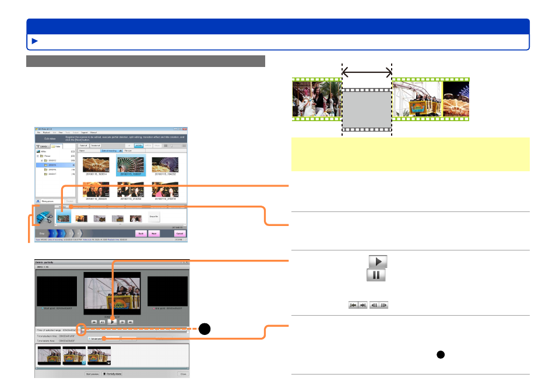Screen dimensions: 556x392
Task: Click the frame-forward icon in the instructions
Action: click(383, 305)
